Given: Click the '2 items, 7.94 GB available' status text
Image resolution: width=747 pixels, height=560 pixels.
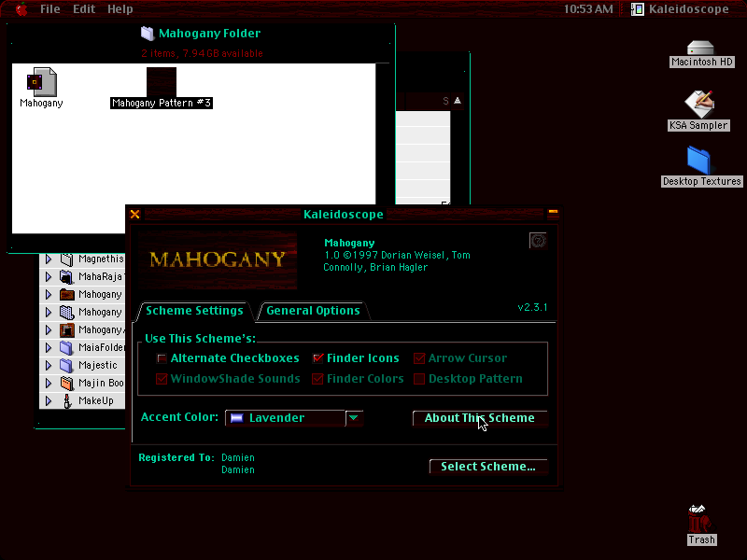Looking at the screenshot, I should [202, 53].
